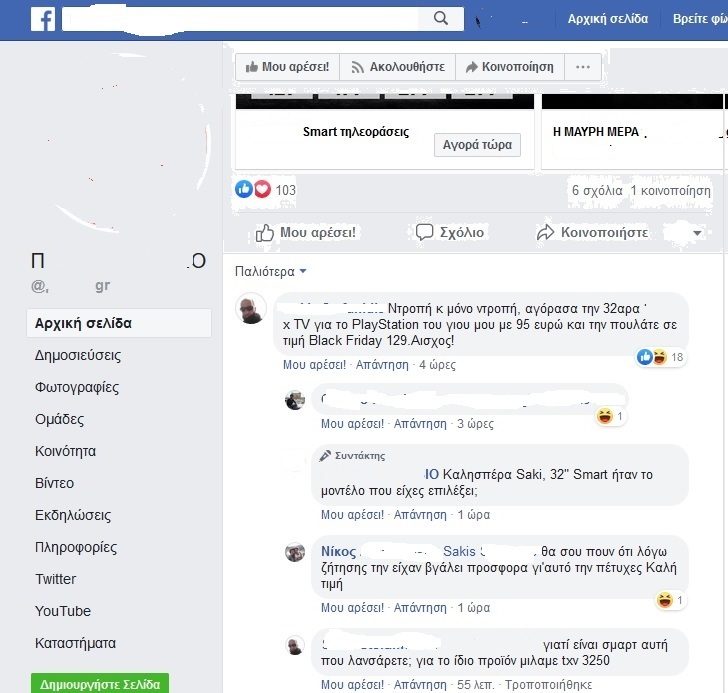Click the thumbs-up Μου αρέσει! page button
The width and height of the screenshot is (728, 693).
(x=287, y=67)
